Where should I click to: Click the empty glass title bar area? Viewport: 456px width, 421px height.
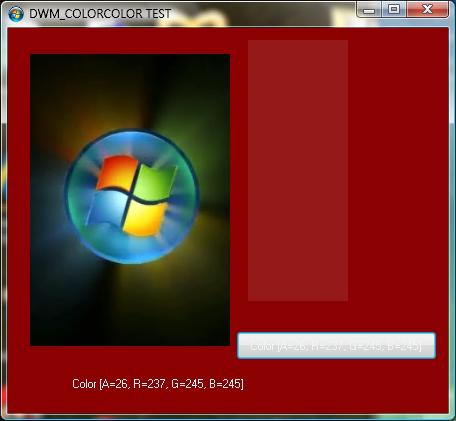coord(263,14)
